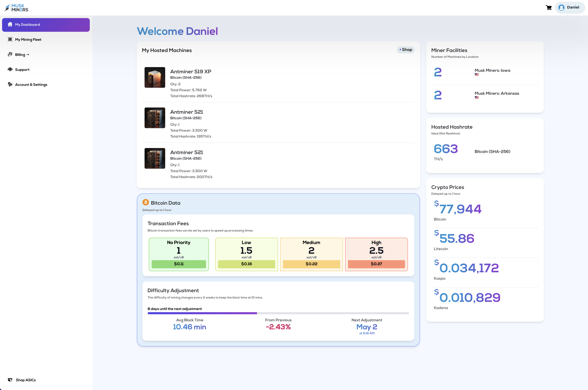Select the Low fee card
Screen dimensions: 588x390
(247, 254)
